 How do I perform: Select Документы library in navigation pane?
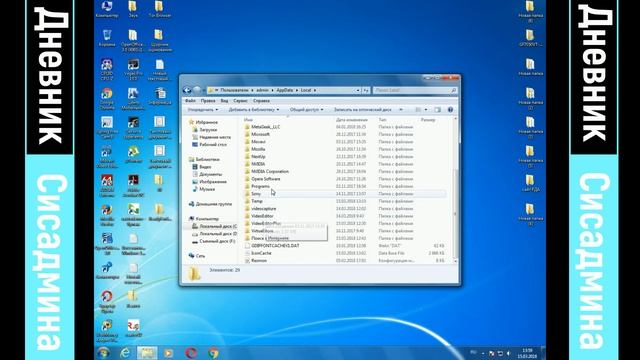[x=211, y=174]
